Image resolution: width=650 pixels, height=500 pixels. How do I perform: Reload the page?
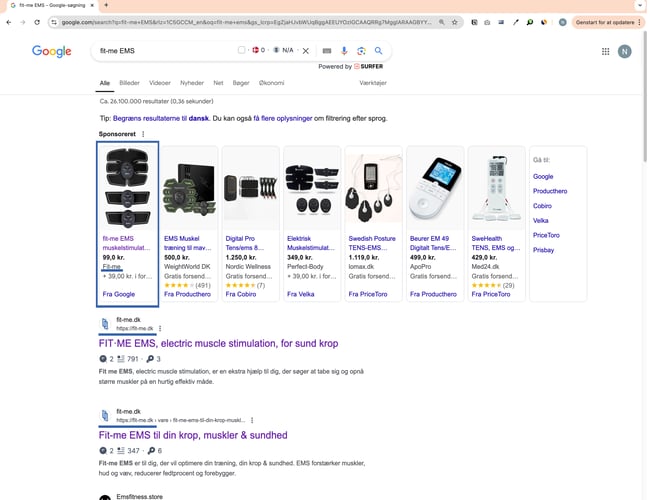[x=38, y=21]
